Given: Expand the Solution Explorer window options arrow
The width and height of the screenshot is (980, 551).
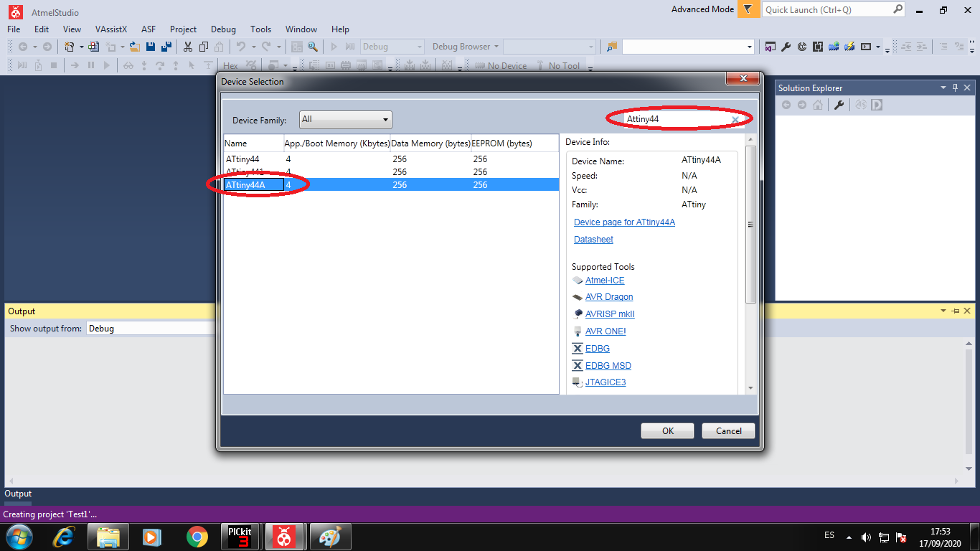Looking at the screenshot, I should [x=943, y=88].
